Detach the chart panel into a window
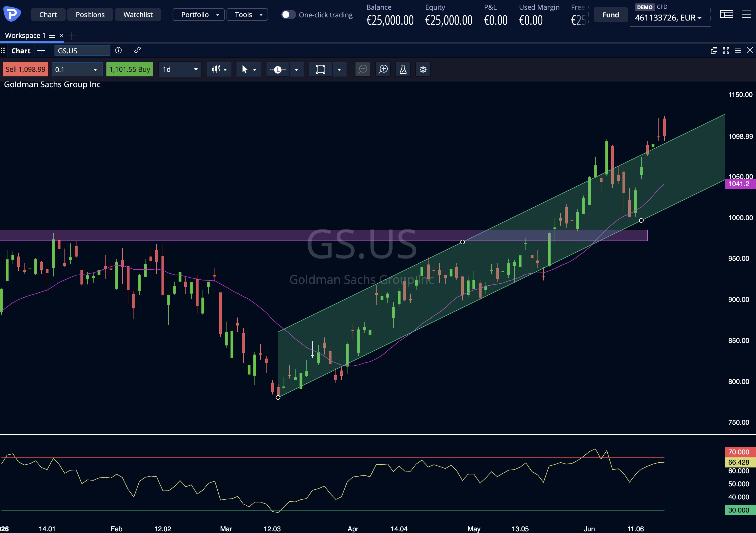The height and width of the screenshot is (533, 756). pyautogui.click(x=714, y=51)
